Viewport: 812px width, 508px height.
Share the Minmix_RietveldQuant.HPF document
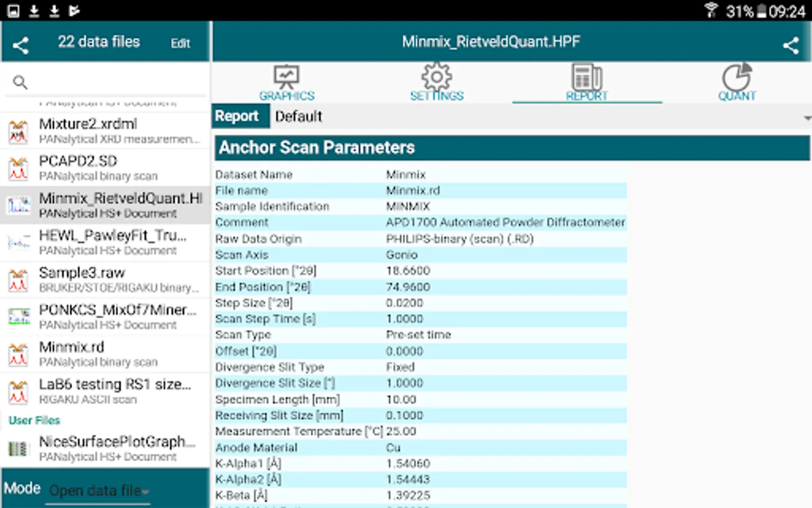tap(791, 45)
